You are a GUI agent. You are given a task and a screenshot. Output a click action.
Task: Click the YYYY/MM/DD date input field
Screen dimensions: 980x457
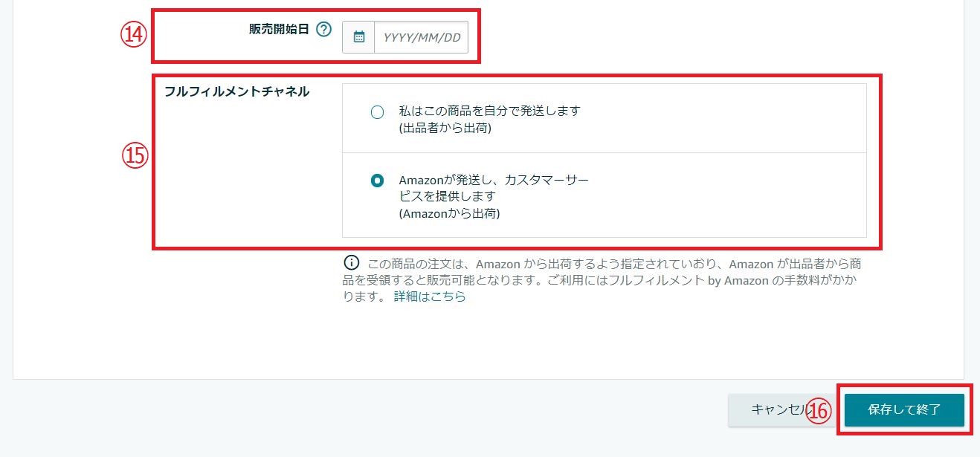coord(422,37)
